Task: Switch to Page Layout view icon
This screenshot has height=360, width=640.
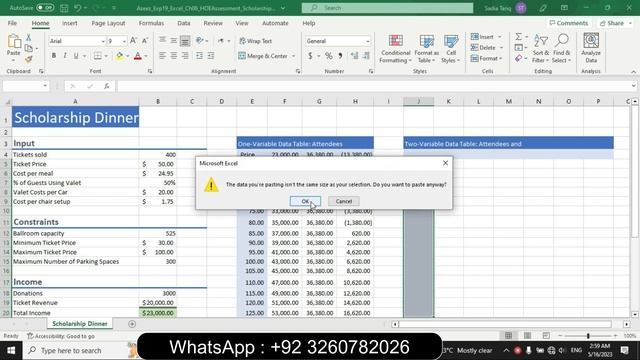Action: click(x=527, y=336)
